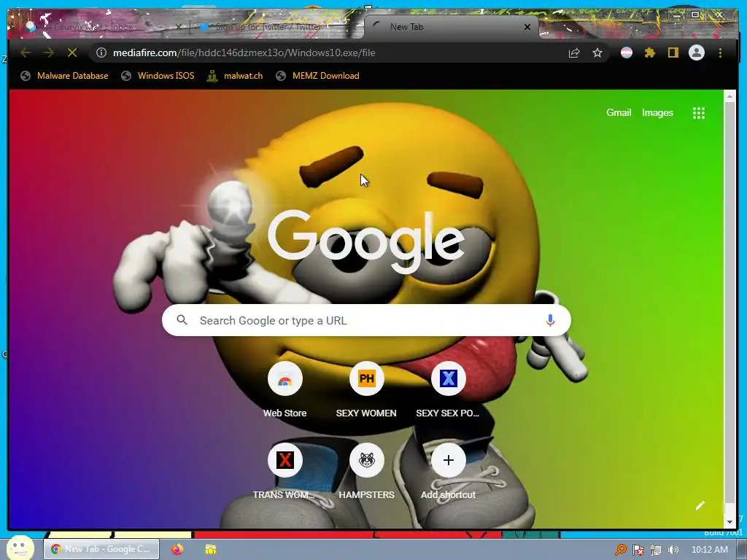
Task: Click the search magnifier icon in search box
Action: 182,320
